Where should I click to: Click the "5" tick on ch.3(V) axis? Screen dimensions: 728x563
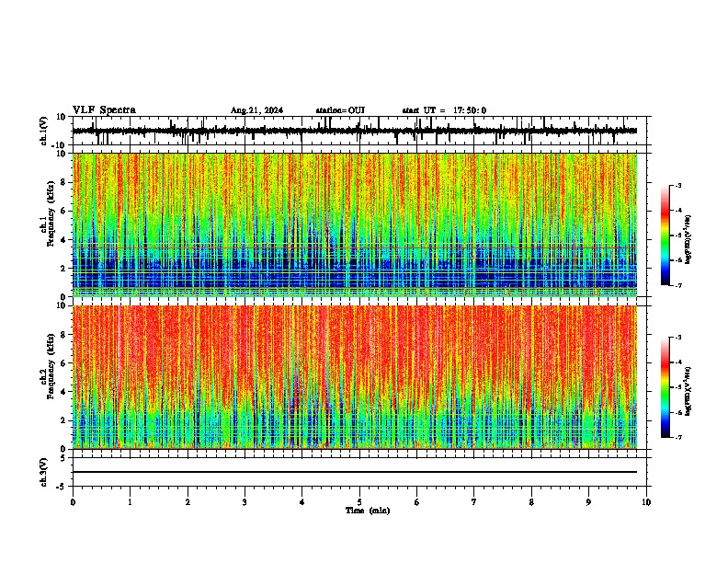pos(63,457)
